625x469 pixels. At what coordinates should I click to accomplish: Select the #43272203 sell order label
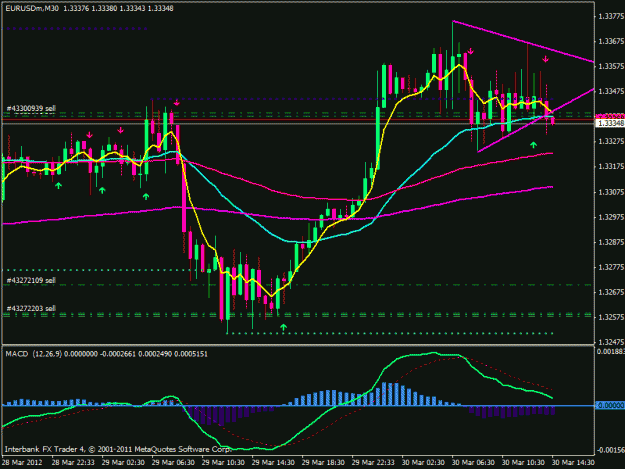click(x=31, y=308)
